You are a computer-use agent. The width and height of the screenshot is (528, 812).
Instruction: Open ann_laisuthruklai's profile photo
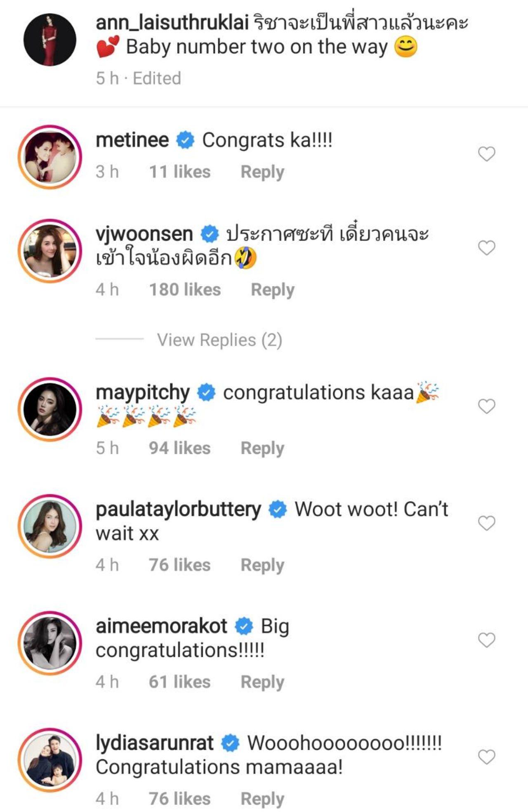50,39
